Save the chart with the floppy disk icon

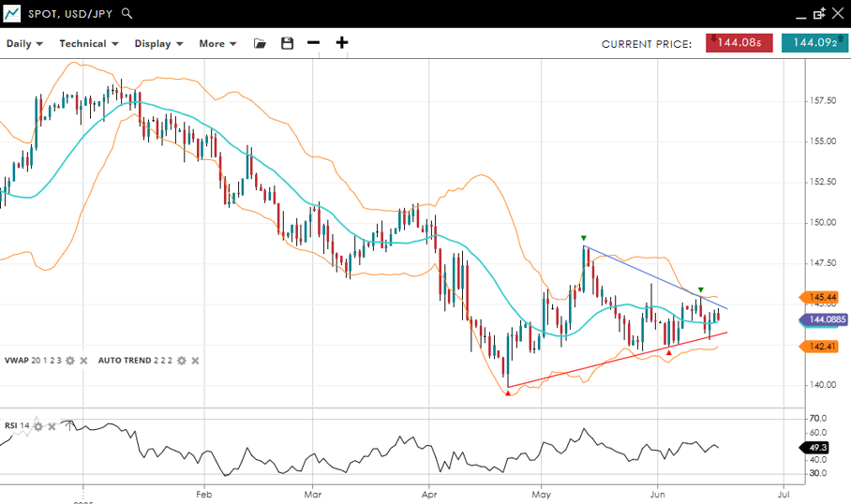[x=287, y=43]
